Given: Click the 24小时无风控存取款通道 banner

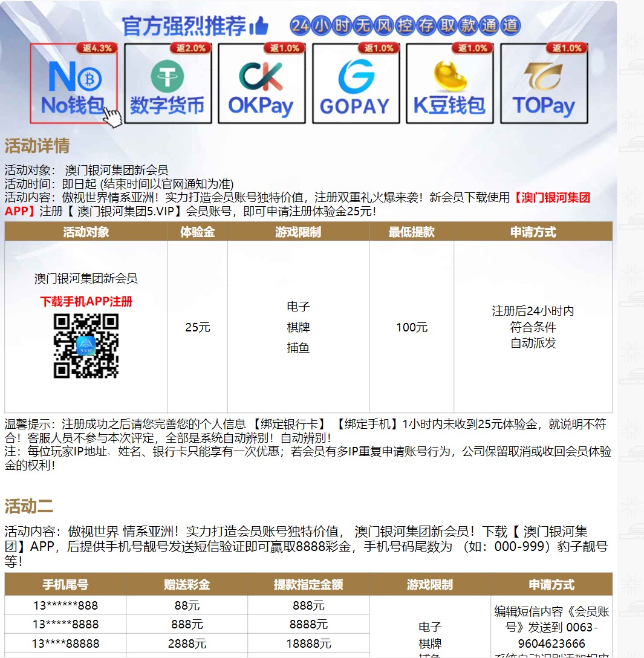Looking at the screenshot, I should 405,25.
